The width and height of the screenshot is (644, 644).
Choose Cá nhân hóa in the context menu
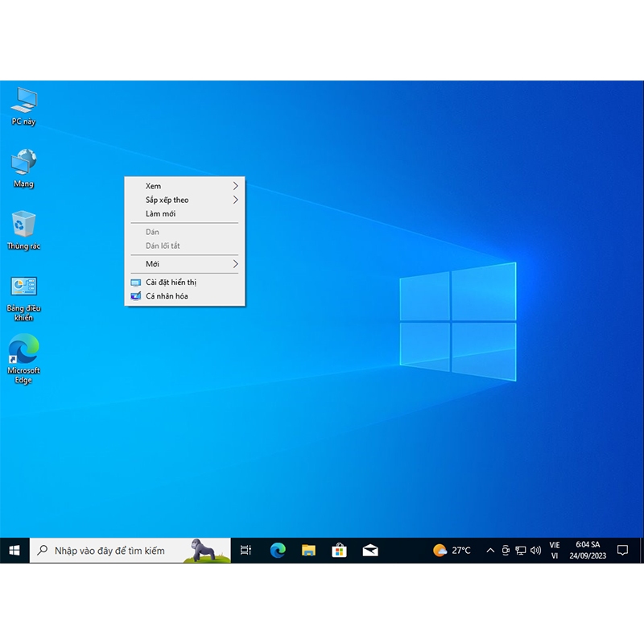coord(166,296)
